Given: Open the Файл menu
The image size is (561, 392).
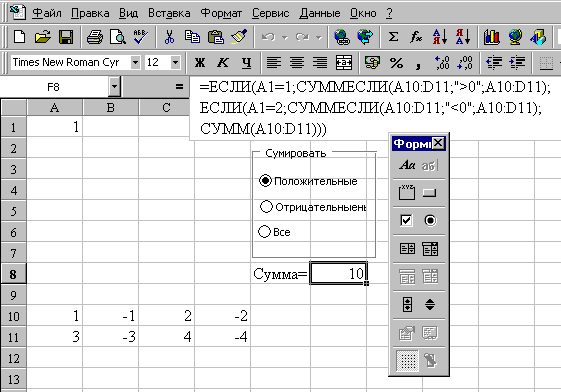Looking at the screenshot, I should [47, 13].
